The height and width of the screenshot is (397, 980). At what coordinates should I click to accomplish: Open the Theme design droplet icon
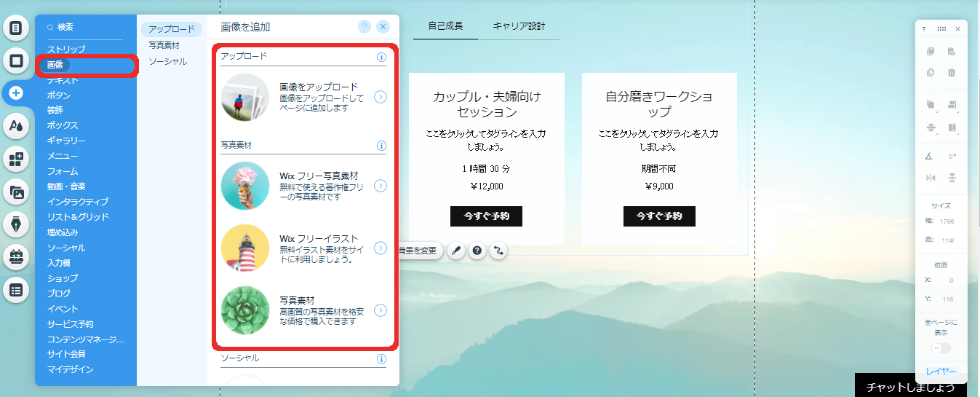[x=15, y=126]
